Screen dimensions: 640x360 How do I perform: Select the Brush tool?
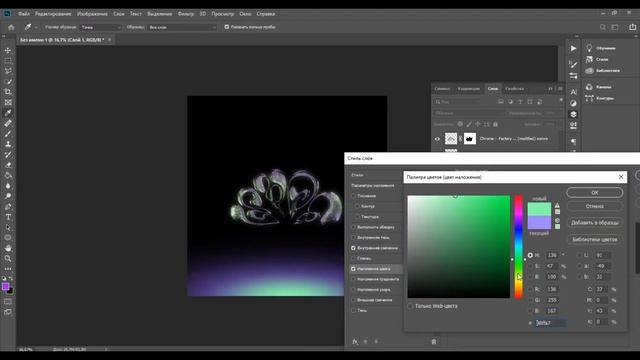click(8, 134)
